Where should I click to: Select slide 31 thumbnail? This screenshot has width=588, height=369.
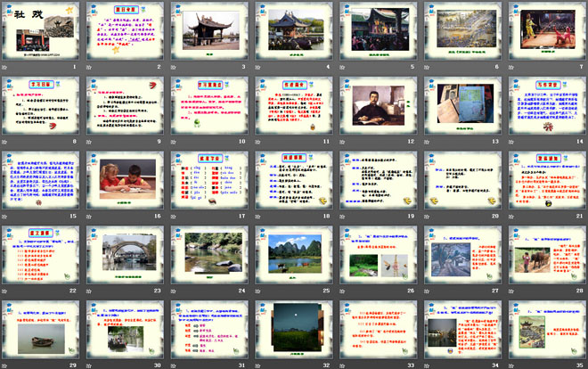tap(209, 330)
